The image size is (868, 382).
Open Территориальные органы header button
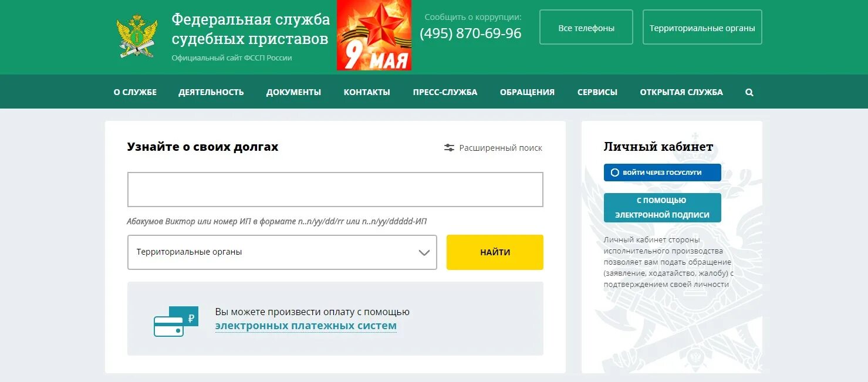(702, 27)
